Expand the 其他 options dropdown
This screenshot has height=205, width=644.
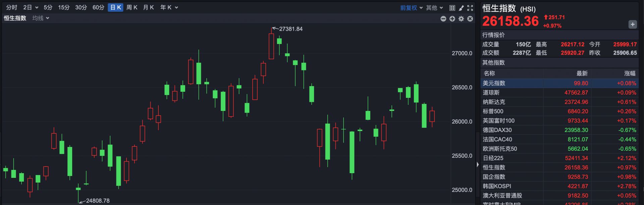pyautogui.click(x=434, y=8)
